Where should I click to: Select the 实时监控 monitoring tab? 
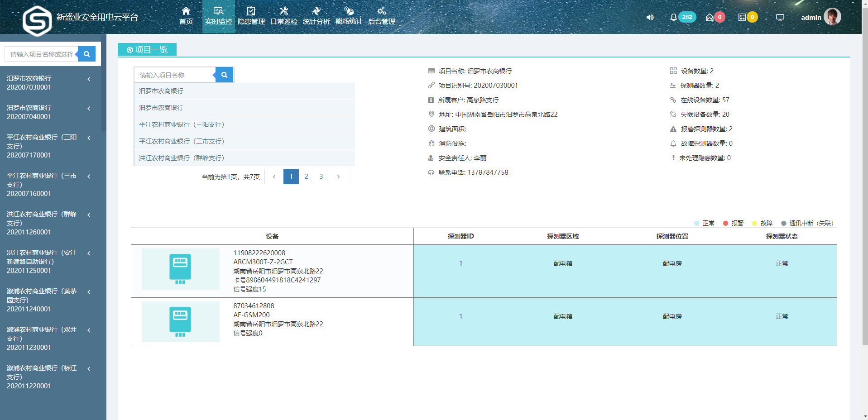[x=218, y=16]
